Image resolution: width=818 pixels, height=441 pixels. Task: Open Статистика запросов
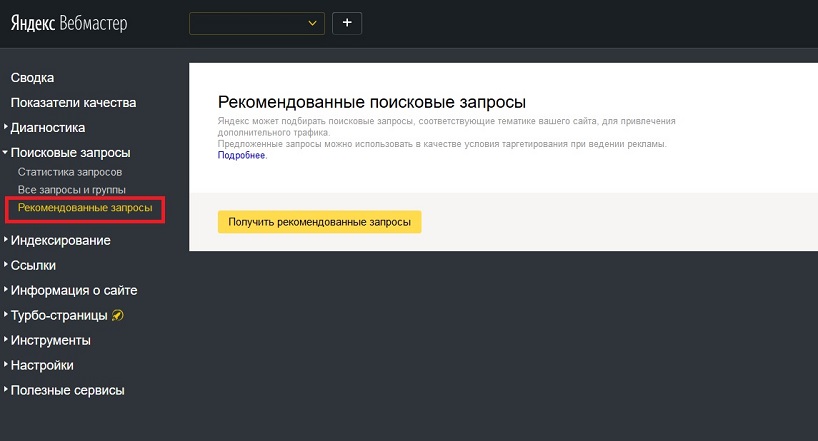click(x=70, y=172)
